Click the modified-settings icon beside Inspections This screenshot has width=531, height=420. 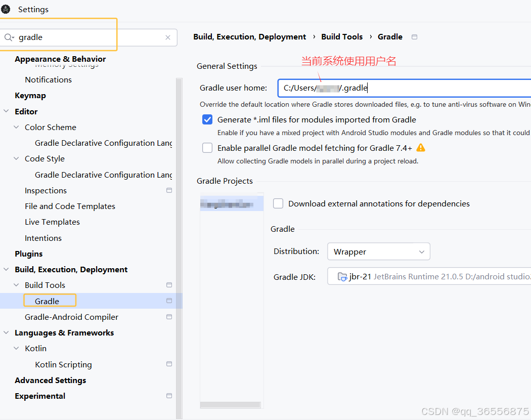169,190
